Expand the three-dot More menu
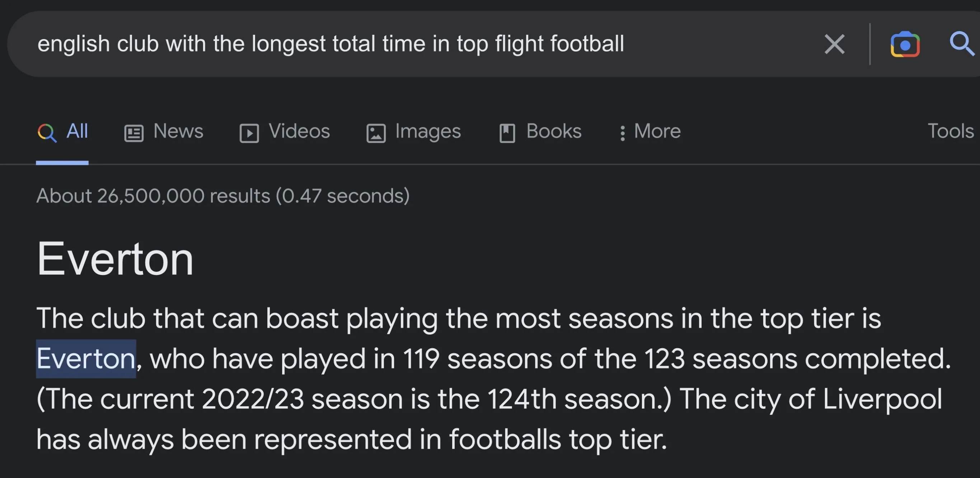Viewport: 980px width, 478px height. 622,133
